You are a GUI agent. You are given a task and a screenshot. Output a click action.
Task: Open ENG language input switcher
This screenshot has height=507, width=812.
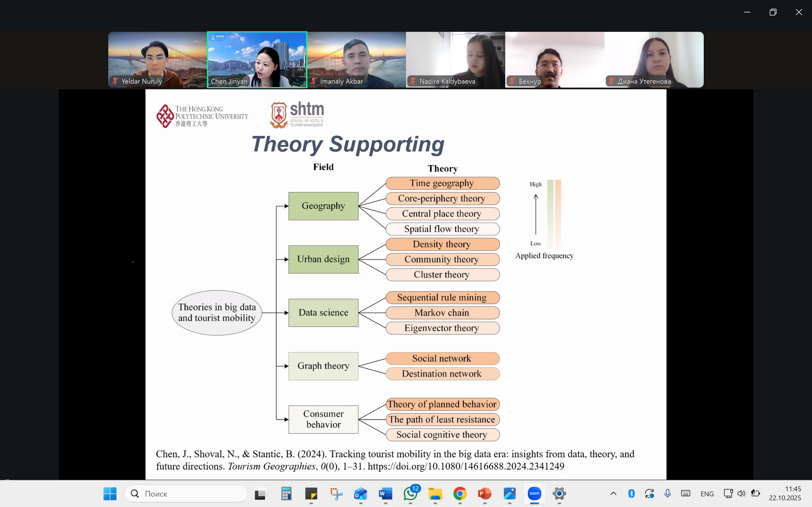point(707,493)
